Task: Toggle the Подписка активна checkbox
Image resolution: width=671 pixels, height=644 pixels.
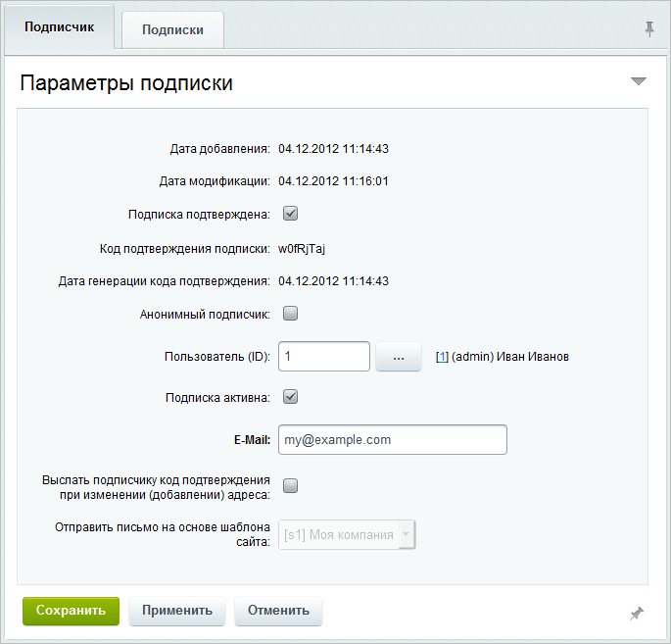Action: coord(290,398)
